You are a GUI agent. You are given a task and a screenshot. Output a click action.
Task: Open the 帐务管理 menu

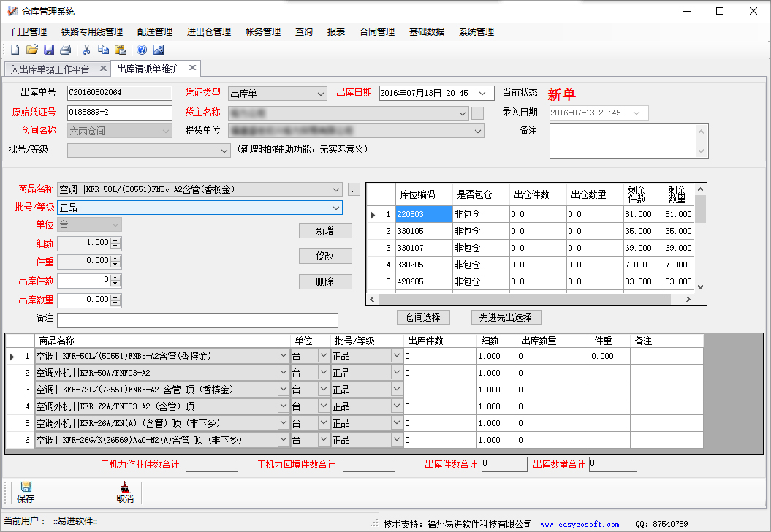click(262, 32)
